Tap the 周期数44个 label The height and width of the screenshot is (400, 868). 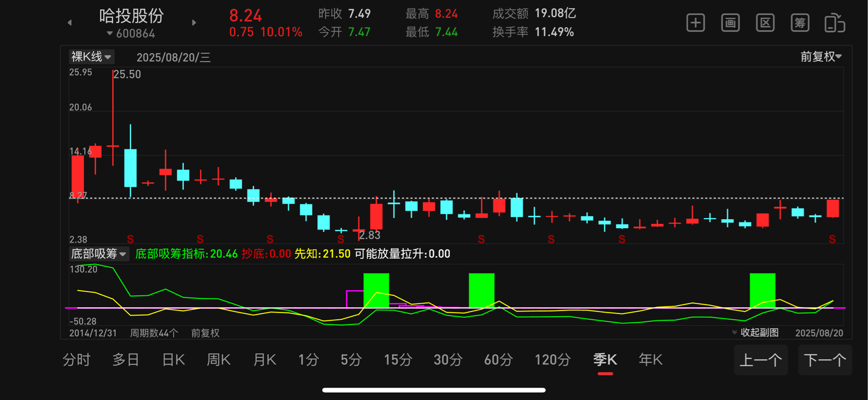(x=154, y=333)
